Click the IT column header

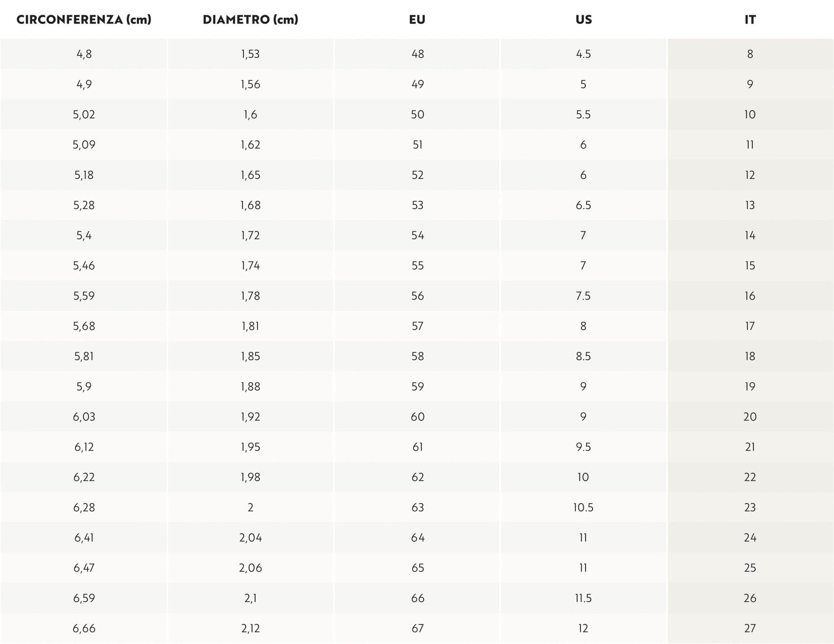(750, 19)
